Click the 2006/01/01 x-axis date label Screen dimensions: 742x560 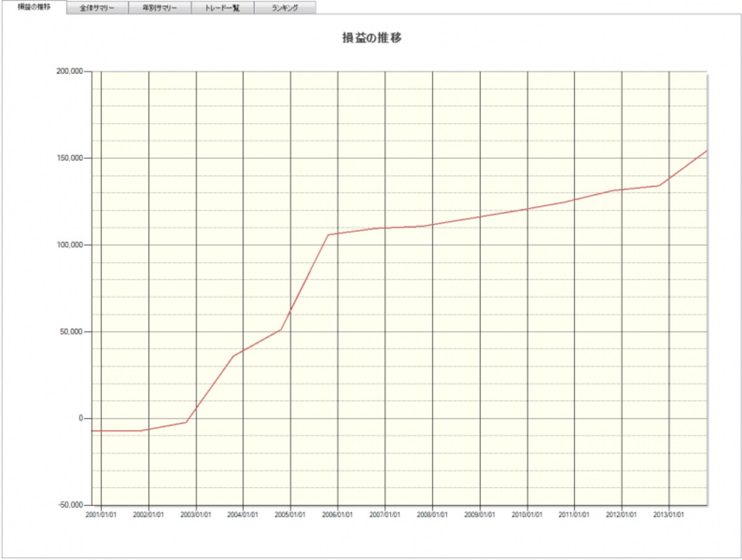point(338,514)
